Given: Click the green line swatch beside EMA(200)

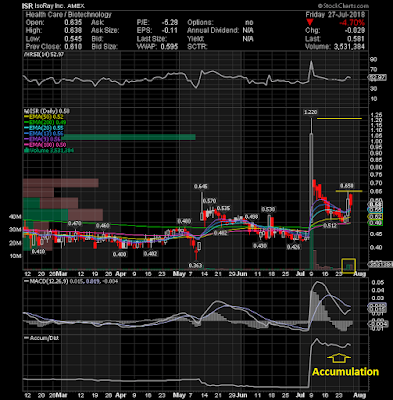Looking at the screenshot, I should (25, 122).
